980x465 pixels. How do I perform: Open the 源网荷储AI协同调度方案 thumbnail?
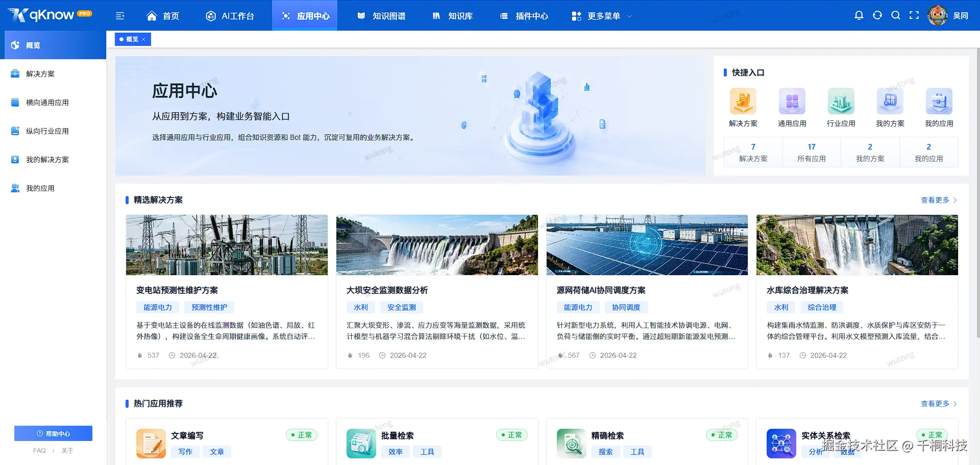pos(647,245)
